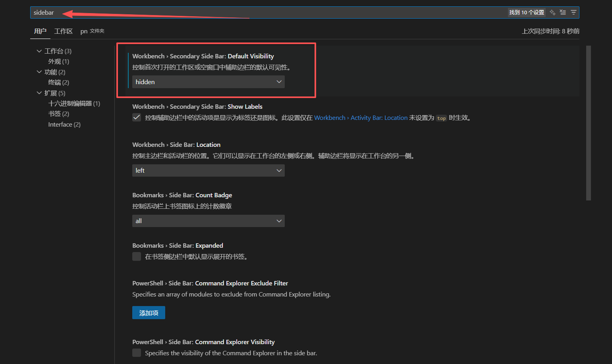
Task: Click the 找到 10 个设置 result count badge
Action: coord(527,12)
